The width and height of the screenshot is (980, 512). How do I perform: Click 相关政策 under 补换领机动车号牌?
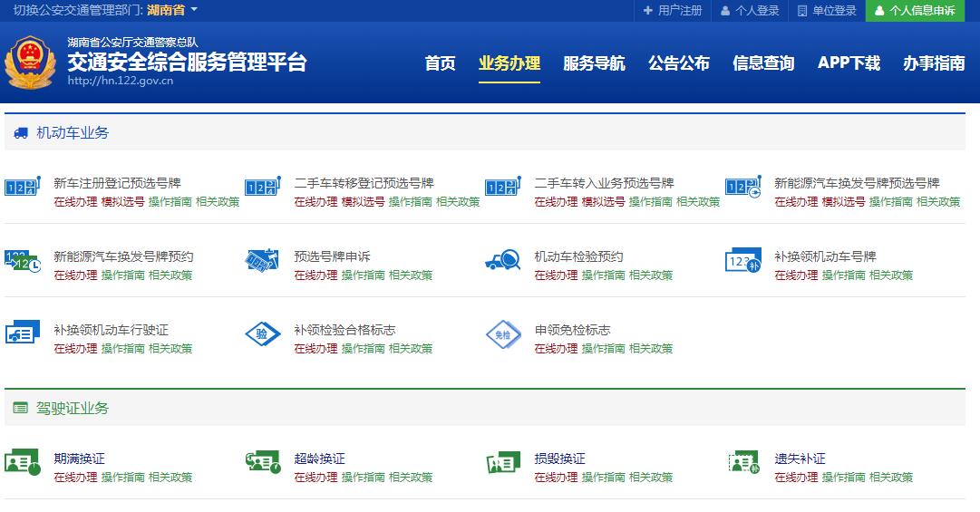pyautogui.click(x=890, y=275)
